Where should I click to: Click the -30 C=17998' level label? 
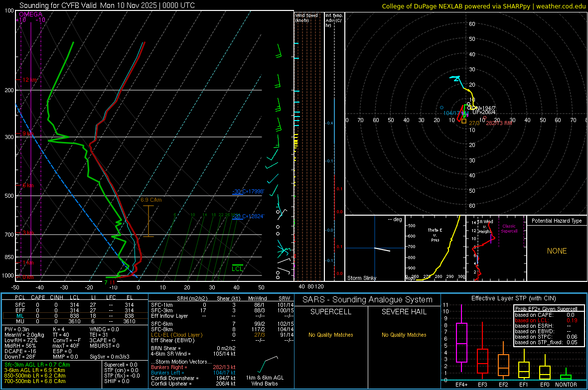coord(248,192)
